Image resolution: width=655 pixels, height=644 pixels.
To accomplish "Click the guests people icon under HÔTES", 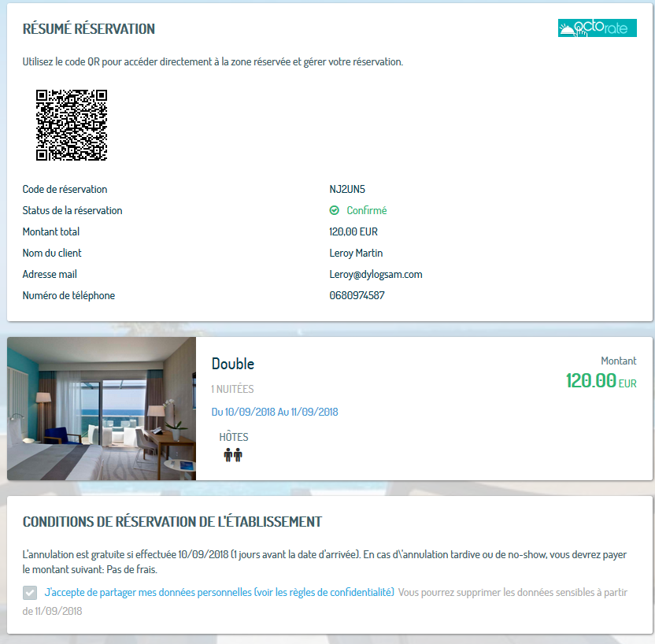I will (x=233, y=455).
